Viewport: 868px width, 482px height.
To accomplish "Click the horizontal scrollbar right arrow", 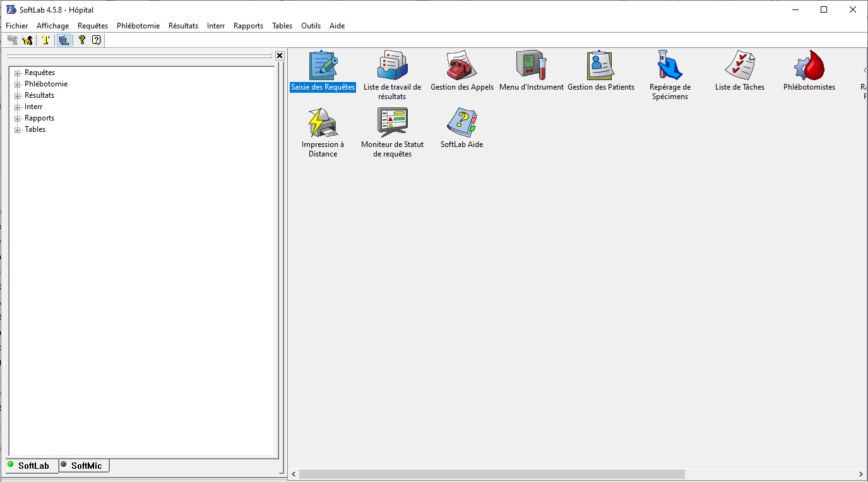I will (861, 474).
